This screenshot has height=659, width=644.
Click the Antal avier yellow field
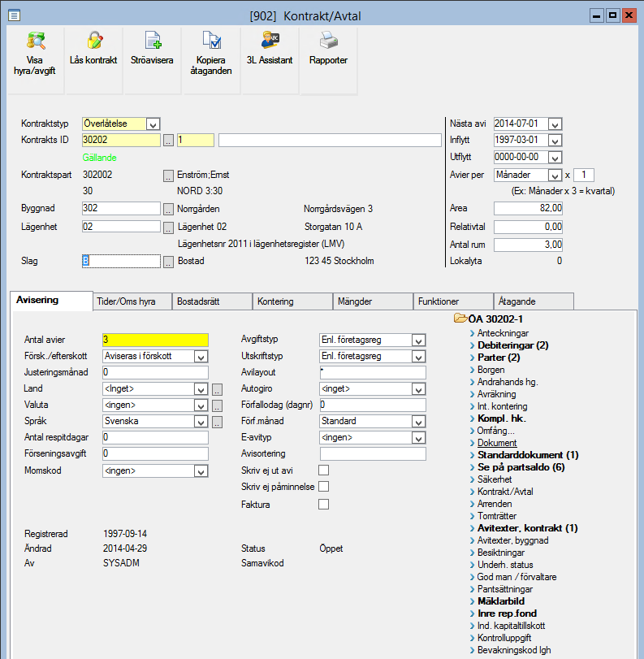pos(155,340)
